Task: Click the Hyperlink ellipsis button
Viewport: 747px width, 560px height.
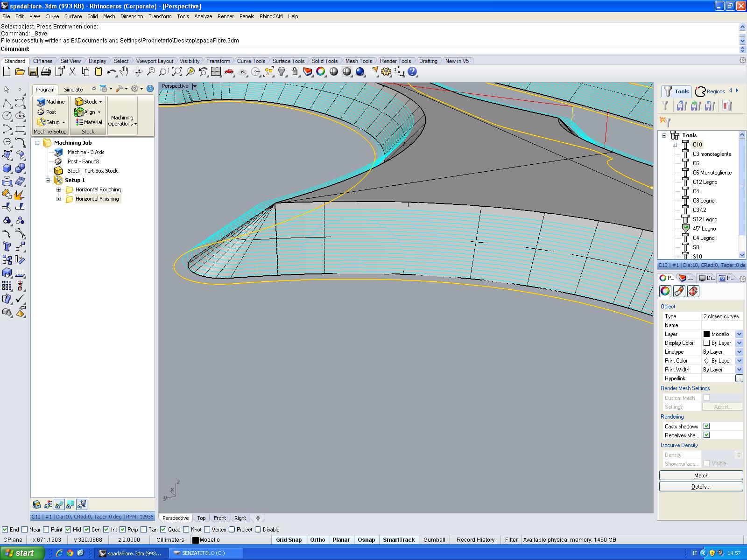Action: pyautogui.click(x=739, y=378)
